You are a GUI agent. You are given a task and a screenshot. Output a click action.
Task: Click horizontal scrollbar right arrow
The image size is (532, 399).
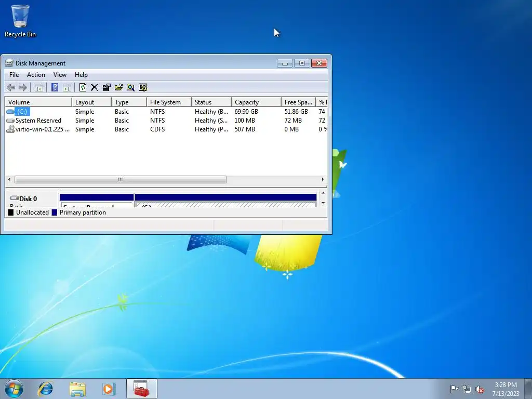click(323, 179)
